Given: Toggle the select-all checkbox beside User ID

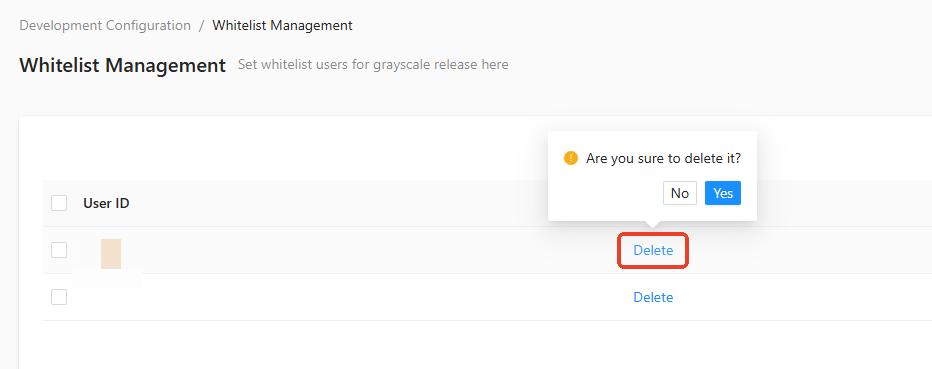Looking at the screenshot, I should click(59, 203).
